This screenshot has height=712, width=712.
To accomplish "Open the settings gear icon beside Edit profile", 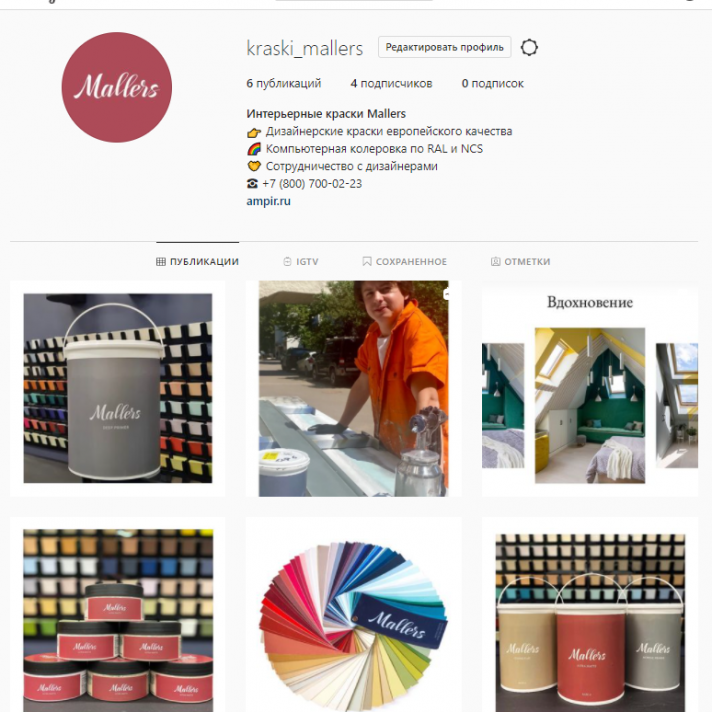I will tap(529, 47).
